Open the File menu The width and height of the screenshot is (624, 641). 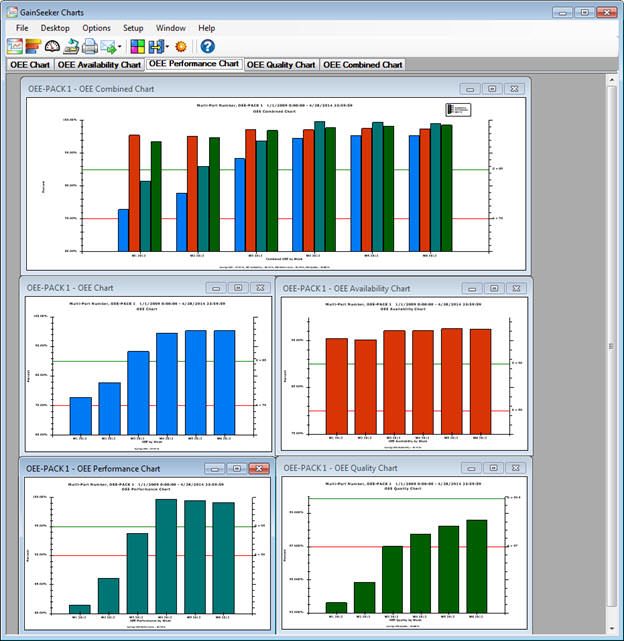coord(22,28)
